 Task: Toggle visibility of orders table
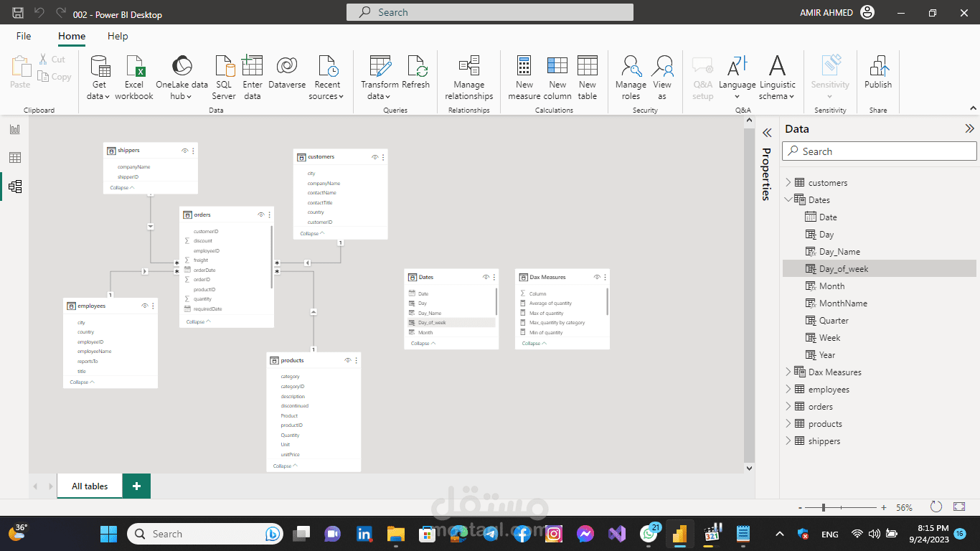(261, 215)
